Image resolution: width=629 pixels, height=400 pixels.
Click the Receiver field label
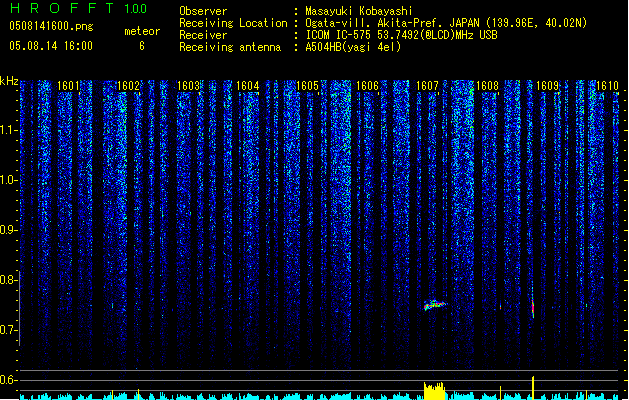[x=203, y=35]
